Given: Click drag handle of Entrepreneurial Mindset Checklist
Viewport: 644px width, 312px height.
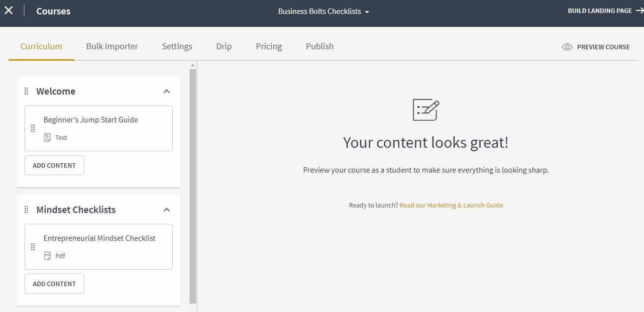Looking at the screenshot, I should tap(33, 247).
